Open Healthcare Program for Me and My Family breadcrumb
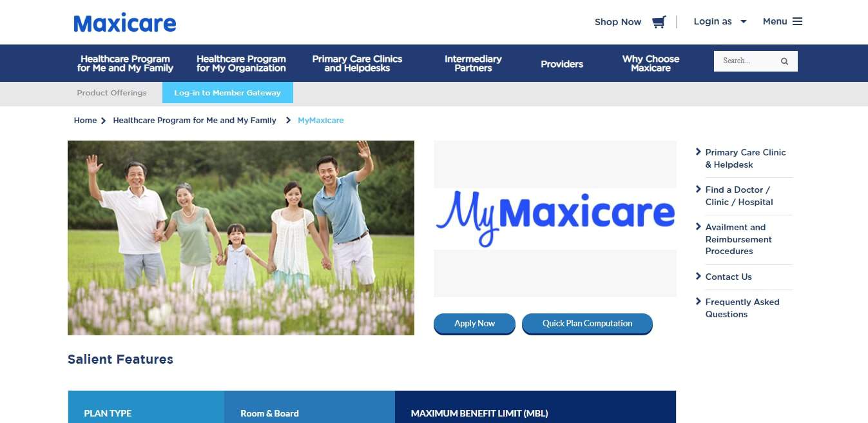Viewport: 868px width, 423px height. 195,121
